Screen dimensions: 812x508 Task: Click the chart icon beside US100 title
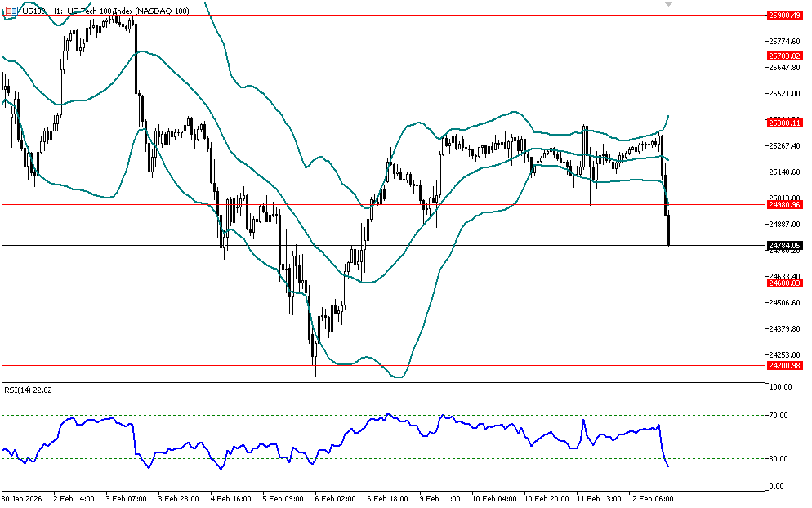coord(11,10)
